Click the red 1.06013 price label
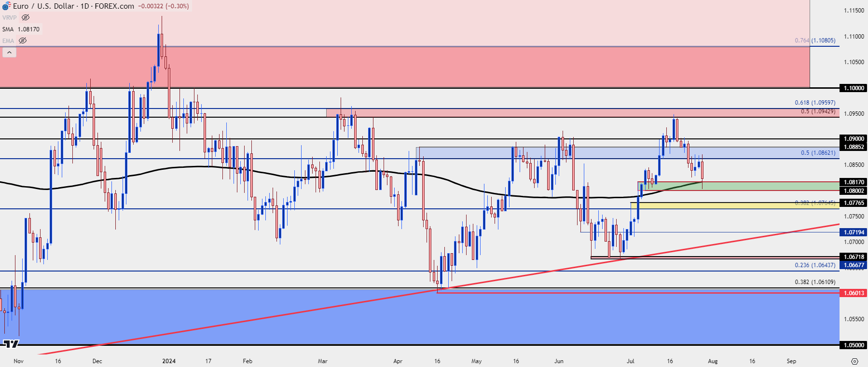The width and height of the screenshot is (868, 367). (853, 293)
